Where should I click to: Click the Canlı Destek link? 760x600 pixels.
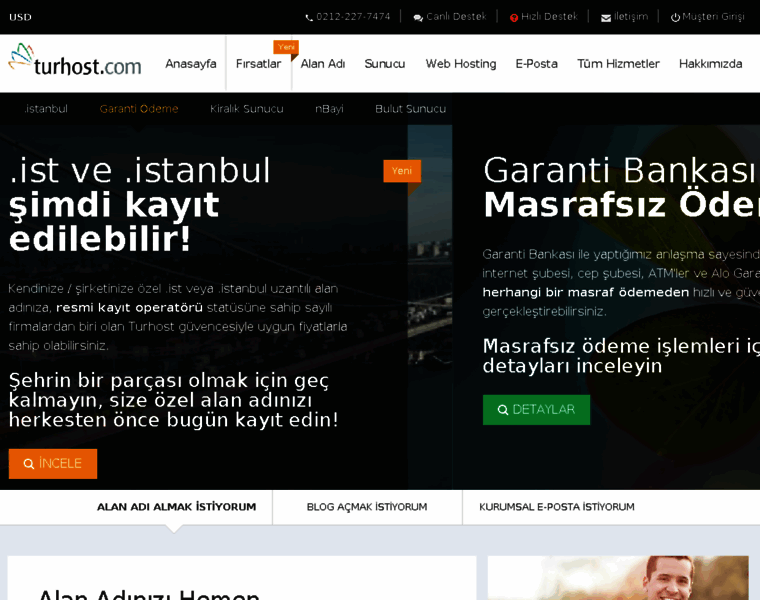click(x=456, y=17)
